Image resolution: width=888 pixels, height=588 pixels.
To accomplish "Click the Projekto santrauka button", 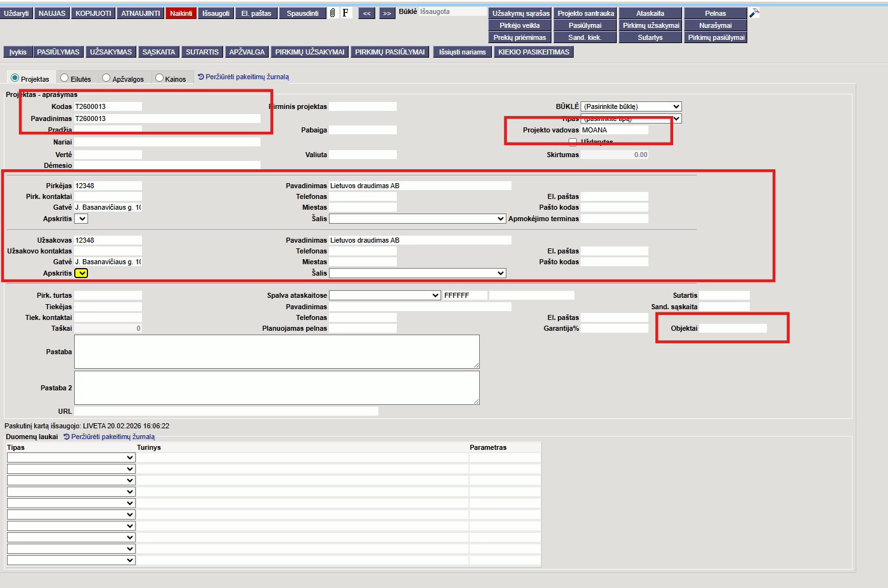I will (x=586, y=13).
